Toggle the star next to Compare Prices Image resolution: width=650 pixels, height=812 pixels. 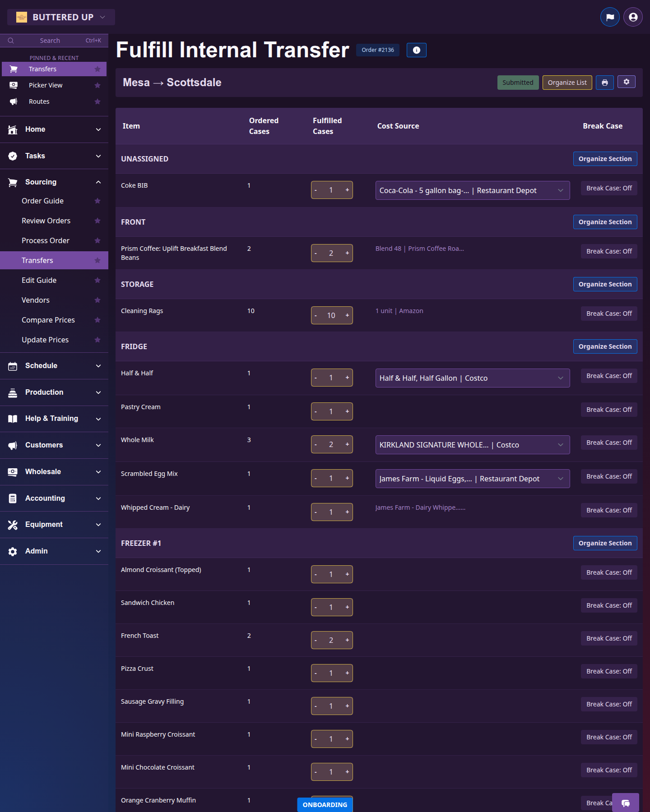pos(97,320)
